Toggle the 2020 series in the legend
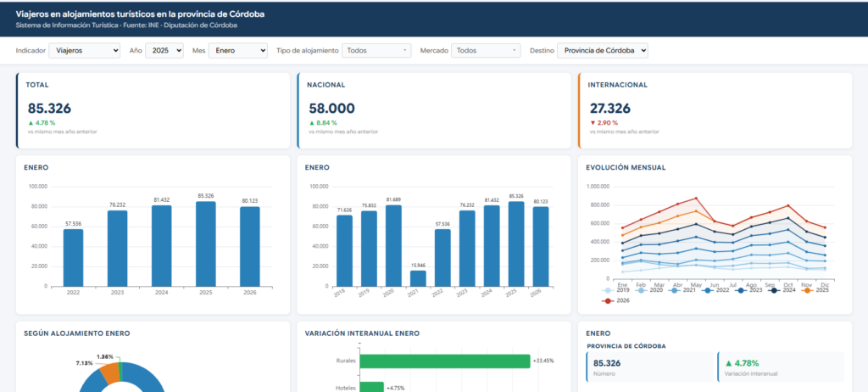868x392 pixels. point(648,290)
